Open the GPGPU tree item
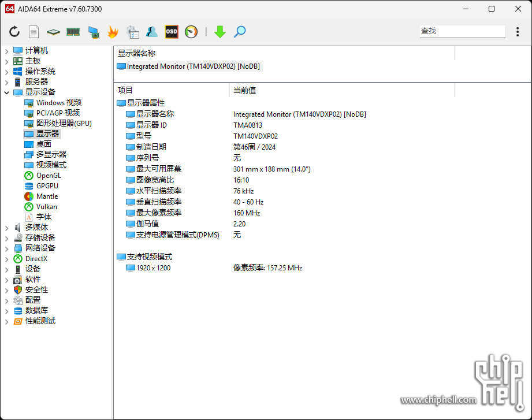Viewport: 532px width, 420px height. [42, 186]
